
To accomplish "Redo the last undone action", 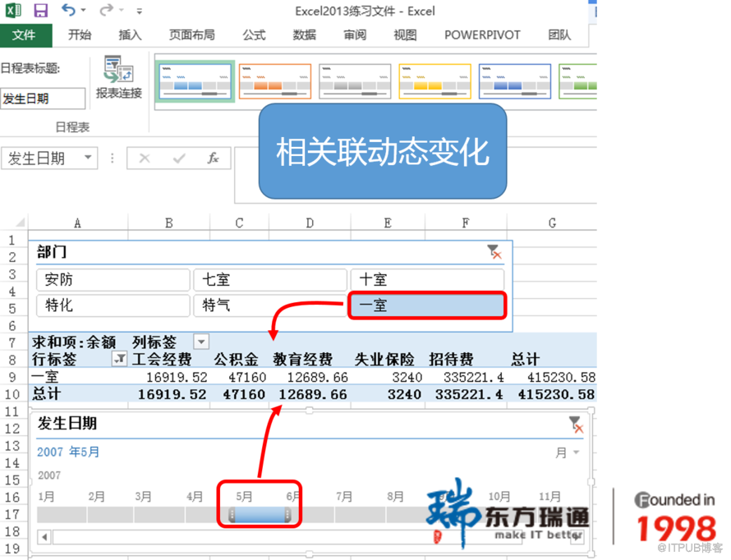I will coord(106,10).
